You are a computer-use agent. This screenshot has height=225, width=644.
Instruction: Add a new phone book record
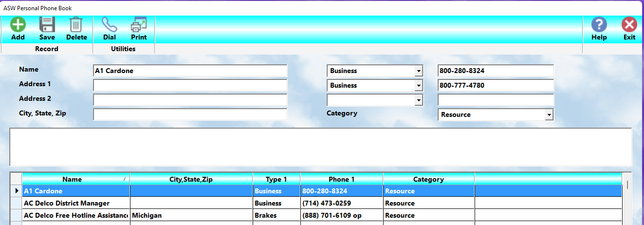click(x=18, y=29)
